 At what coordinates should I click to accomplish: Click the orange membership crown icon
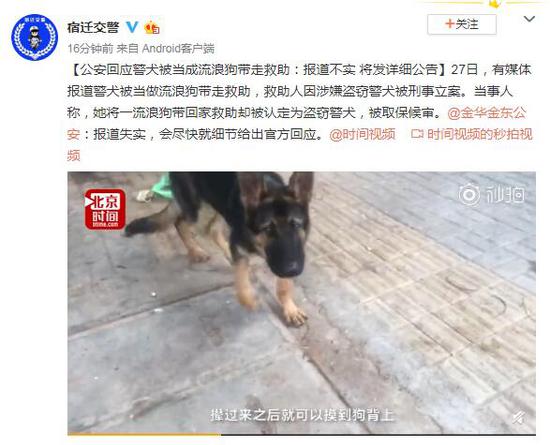[x=152, y=27]
